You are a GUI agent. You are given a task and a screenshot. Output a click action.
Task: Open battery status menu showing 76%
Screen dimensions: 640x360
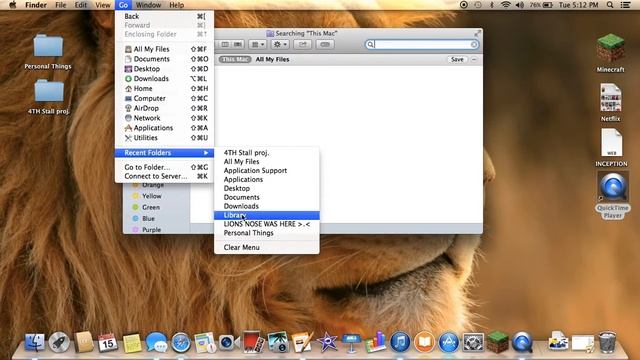coord(541,5)
